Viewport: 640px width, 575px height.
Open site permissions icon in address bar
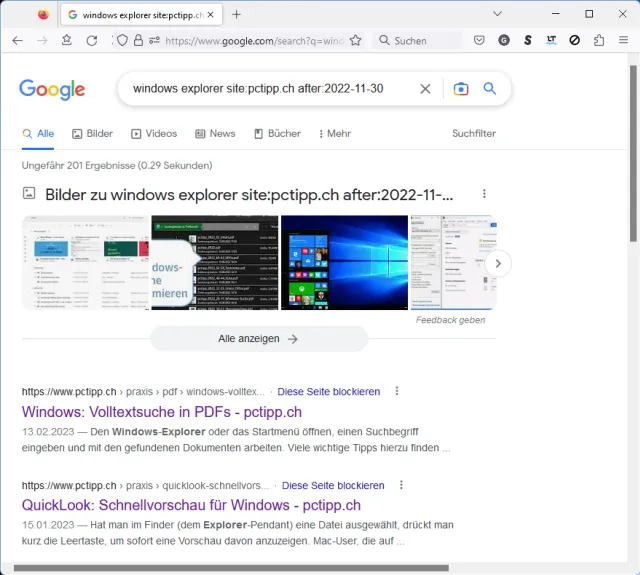coord(154,40)
